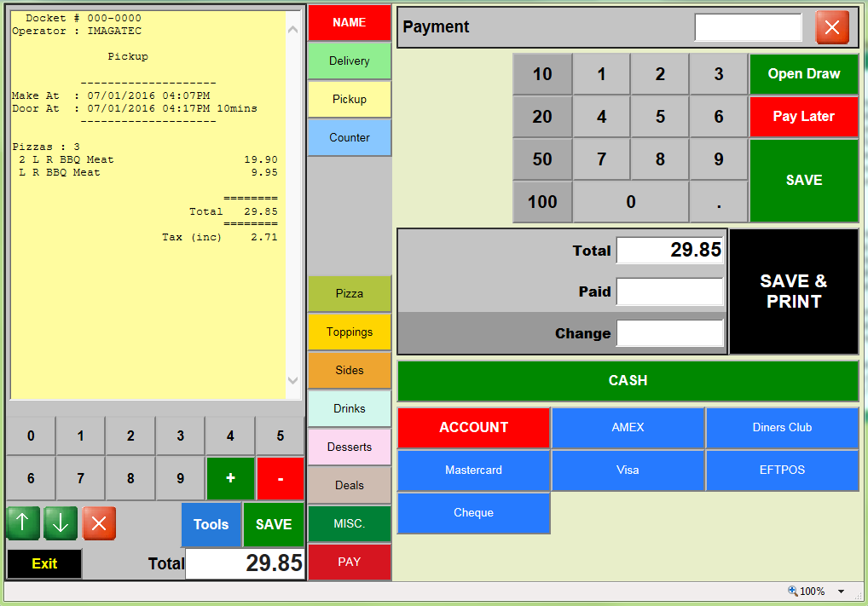Click the Paid amount input field

(x=669, y=291)
